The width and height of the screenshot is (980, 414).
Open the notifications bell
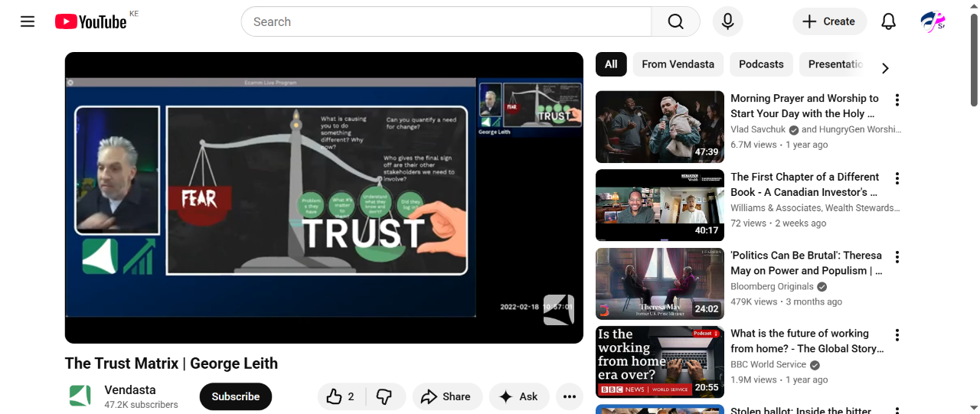888,21
